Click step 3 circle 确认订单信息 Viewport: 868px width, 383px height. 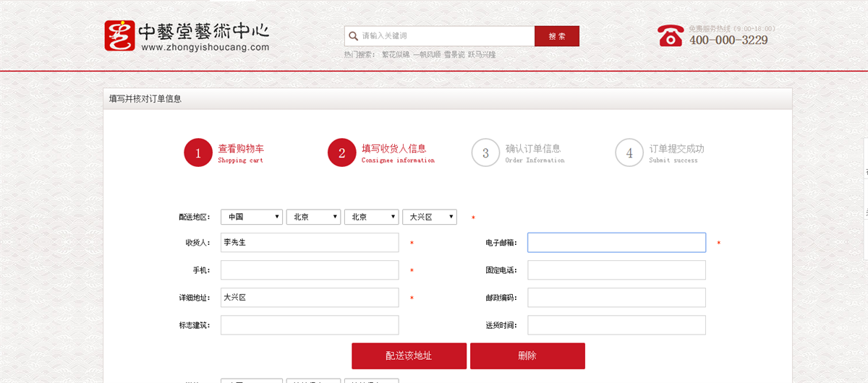point(485,152)
